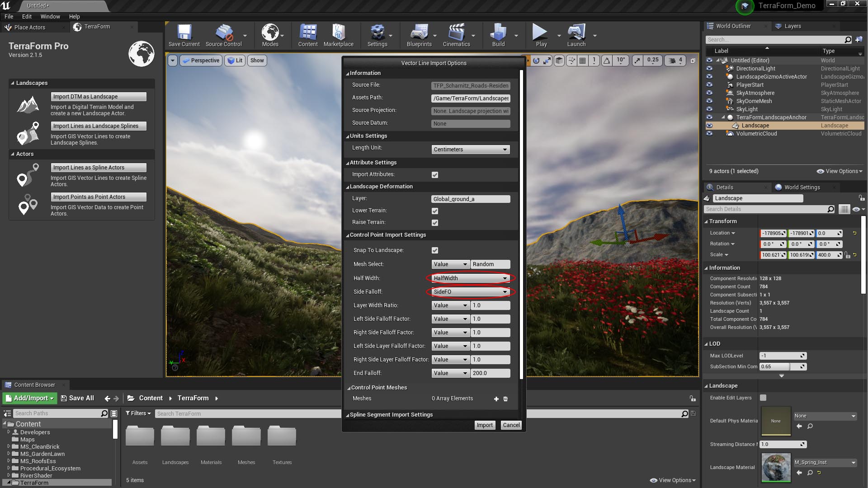This screenshot has height=488, width=868.
Task: Toggle Raise Terrain checkbox
Action: 435,223
